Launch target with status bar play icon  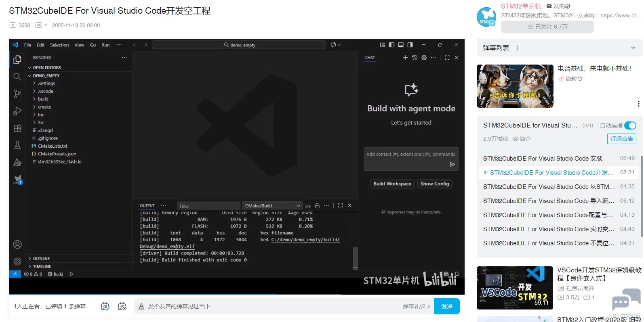[72, 274]
